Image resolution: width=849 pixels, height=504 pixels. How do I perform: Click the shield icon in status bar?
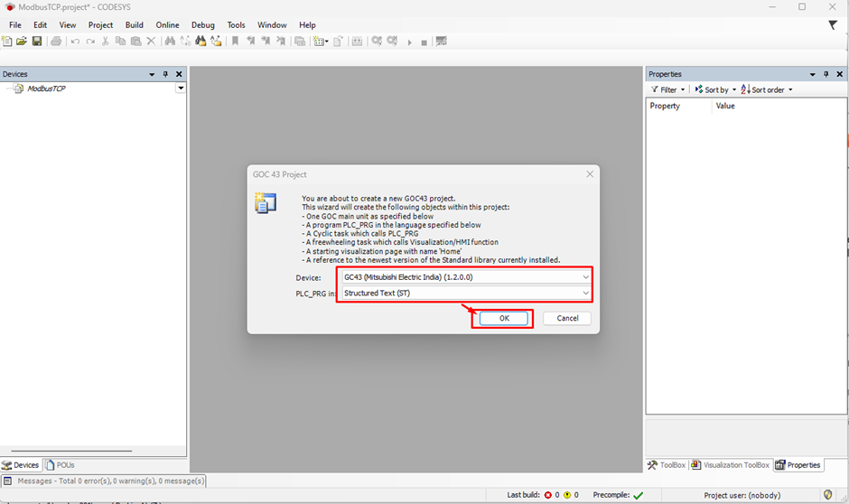(827, 494)
